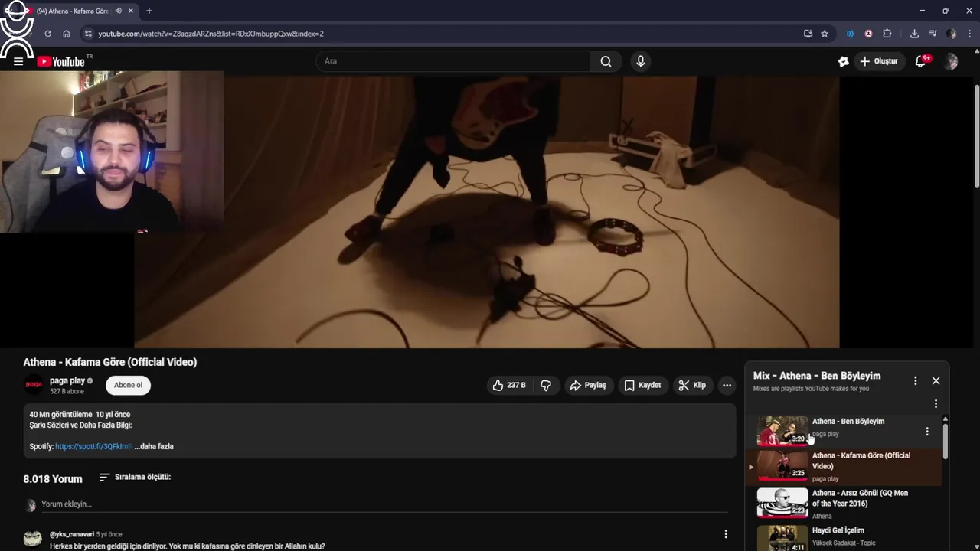
Task: Click the YouTube diamond icon beside Oluştur
Action: 843,61
